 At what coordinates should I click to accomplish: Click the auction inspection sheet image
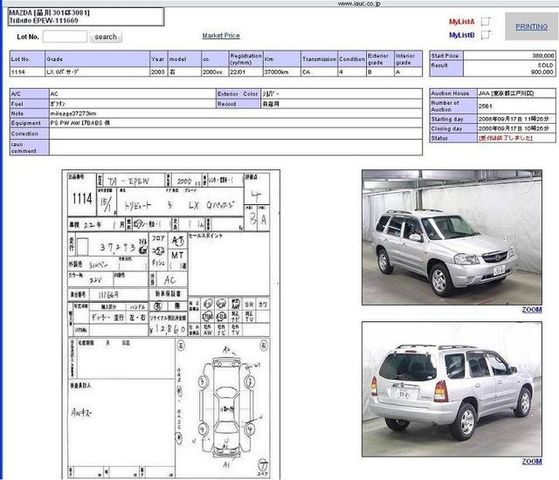pyautogui.click(x=171, y=324)
